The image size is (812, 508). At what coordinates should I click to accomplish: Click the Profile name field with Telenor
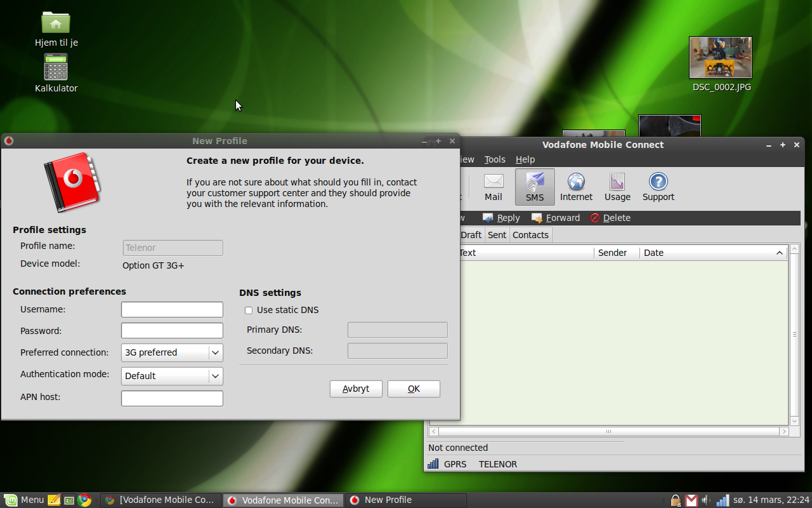coord(173,248)
